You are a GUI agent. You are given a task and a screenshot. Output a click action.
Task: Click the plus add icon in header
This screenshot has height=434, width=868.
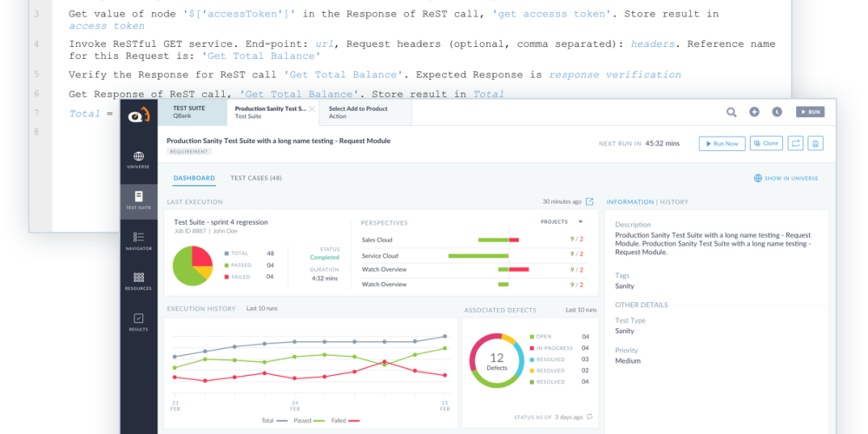tap(754, 112)
